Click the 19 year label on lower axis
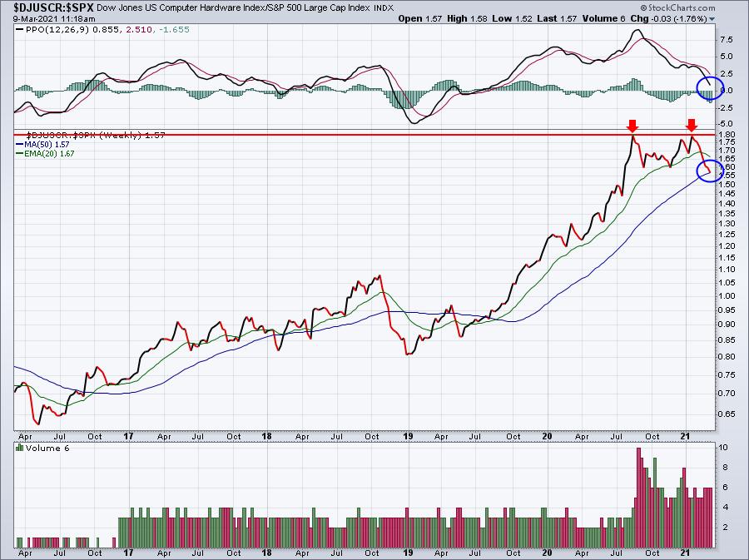 click(409, 553)
